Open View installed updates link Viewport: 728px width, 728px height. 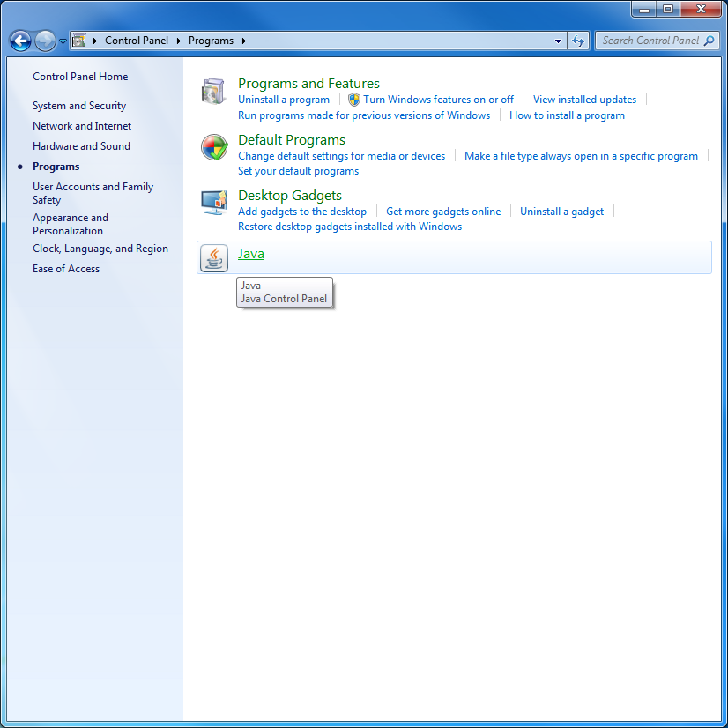[x=584, y=100]
